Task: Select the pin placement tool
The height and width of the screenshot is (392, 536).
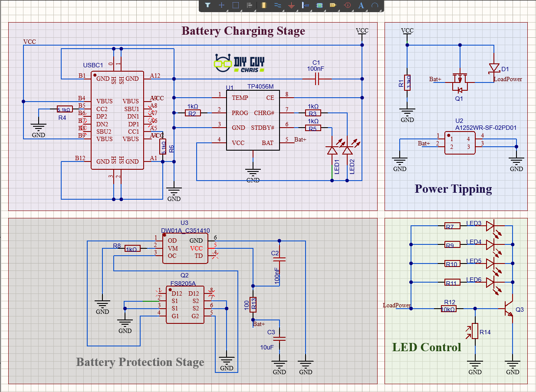Action: [305, 6]
